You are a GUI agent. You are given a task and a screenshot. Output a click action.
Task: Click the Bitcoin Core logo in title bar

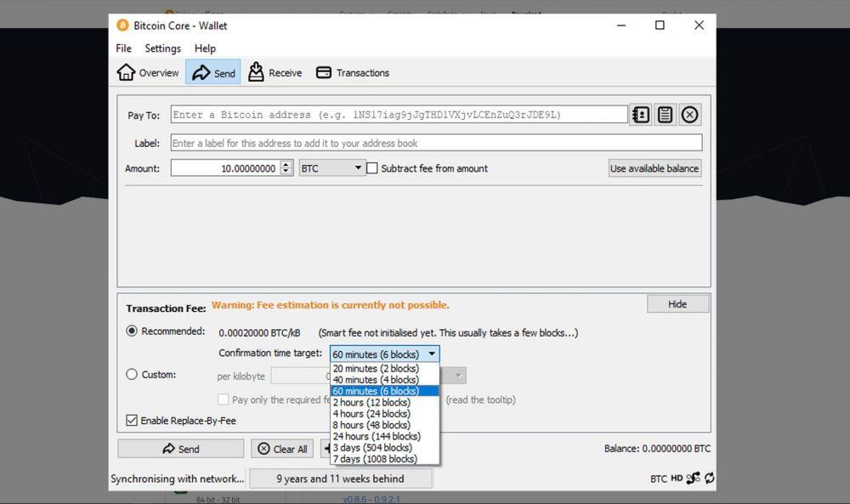tap(123, 25)
